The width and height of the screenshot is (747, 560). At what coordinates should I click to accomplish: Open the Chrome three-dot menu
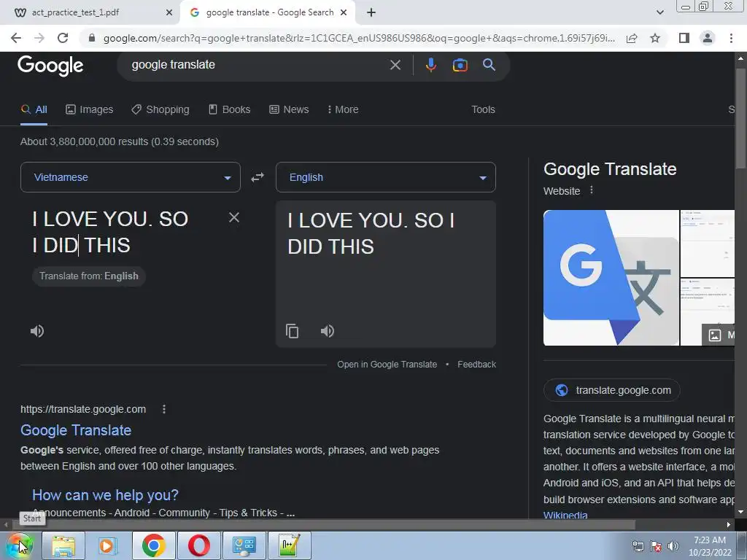point(731,38)
